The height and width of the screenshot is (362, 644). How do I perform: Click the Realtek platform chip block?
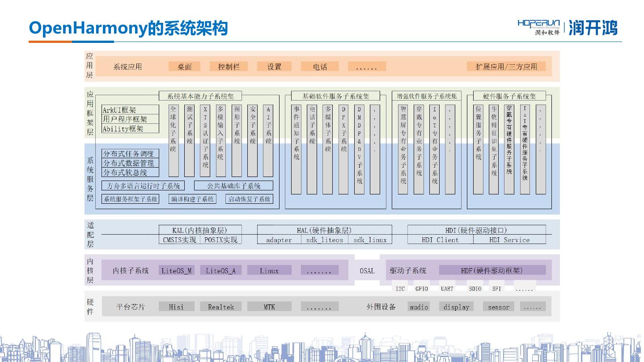220,307
